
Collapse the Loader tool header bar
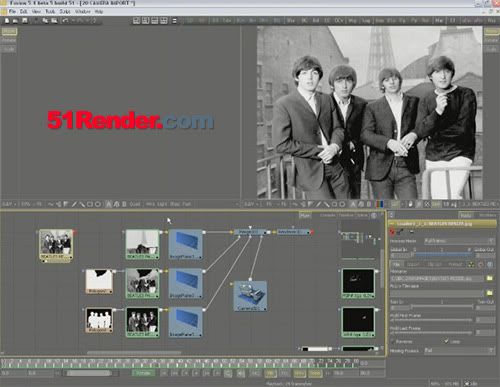[443, 224]
